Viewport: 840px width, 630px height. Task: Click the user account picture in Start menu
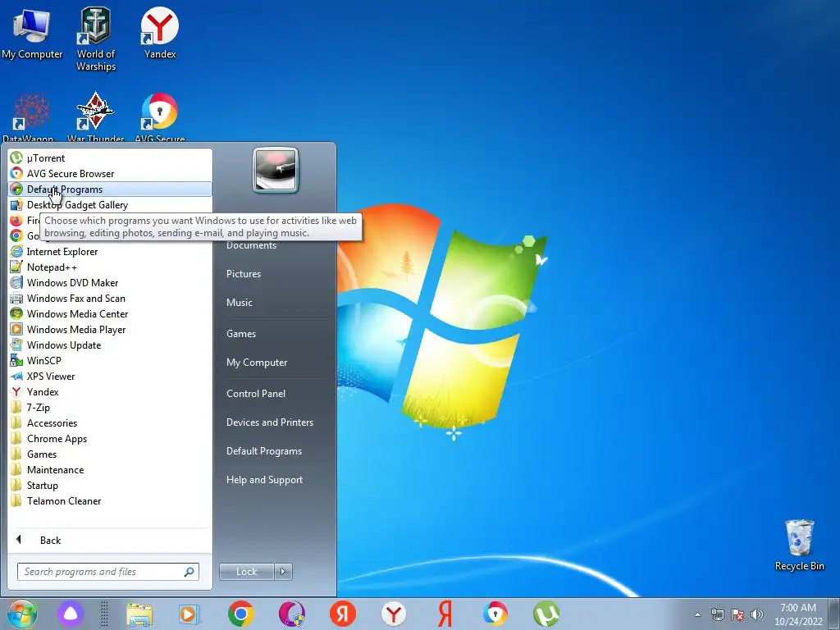click(276, 170)
